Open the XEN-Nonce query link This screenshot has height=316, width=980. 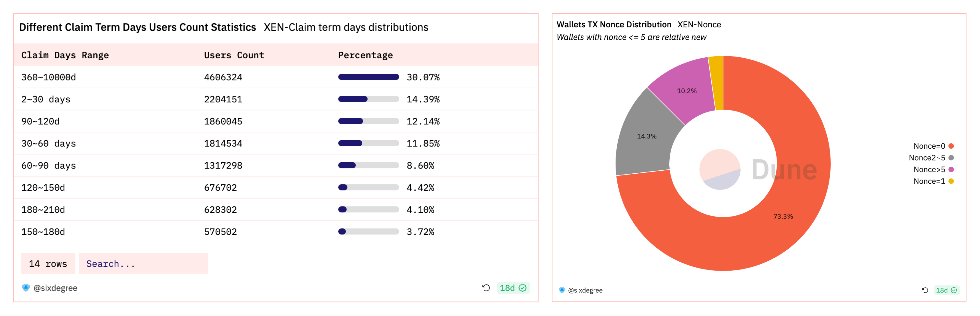click(699, 25)
